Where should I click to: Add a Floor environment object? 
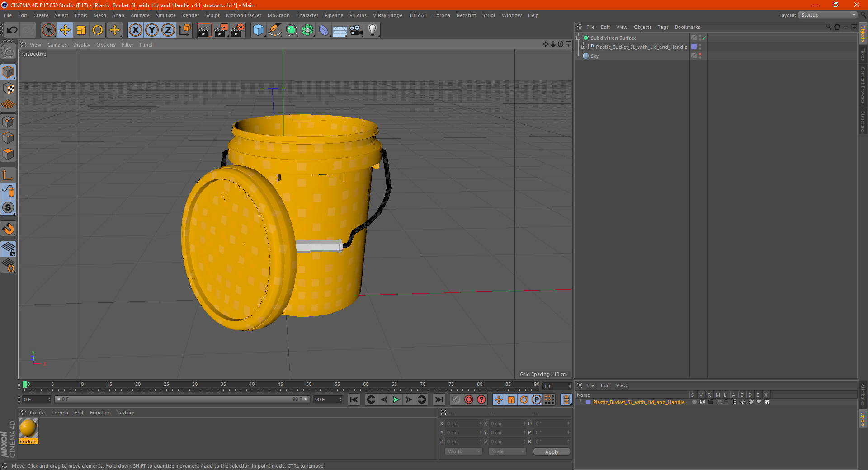click(340, 30)
